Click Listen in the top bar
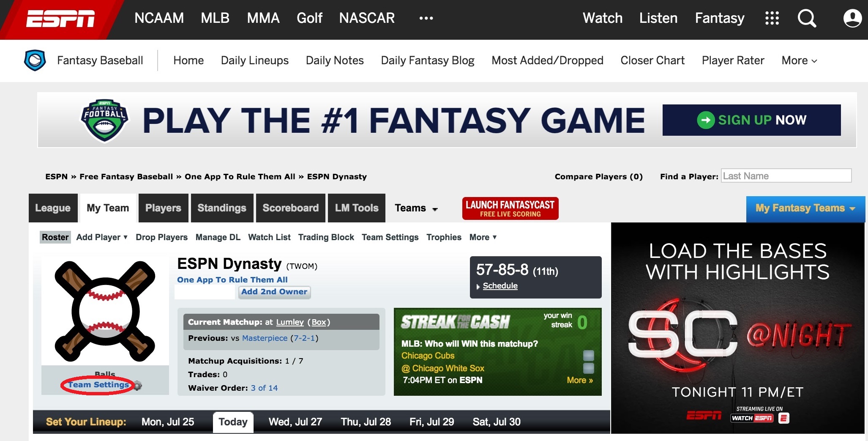The image size is (868, 441). pyautogui.click(x=658, y=18)
